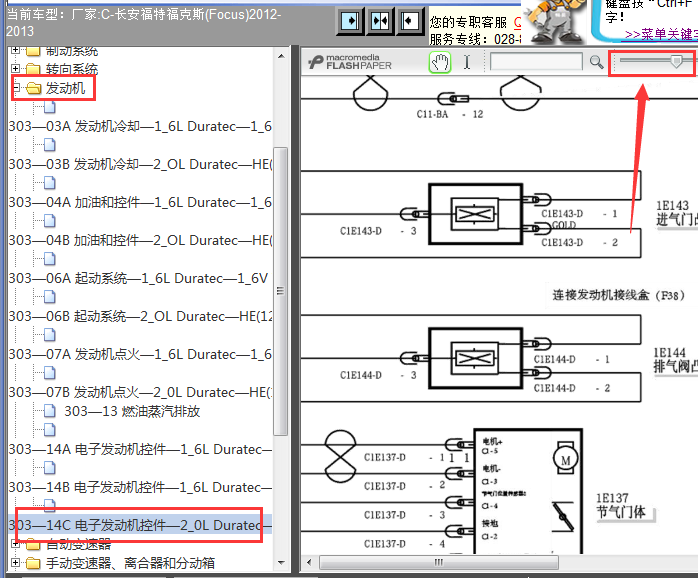This screenshot has height=578, width=698.
Task: Click the Macromedia FlashPaper logo
Action: click(x=350, y=62)
